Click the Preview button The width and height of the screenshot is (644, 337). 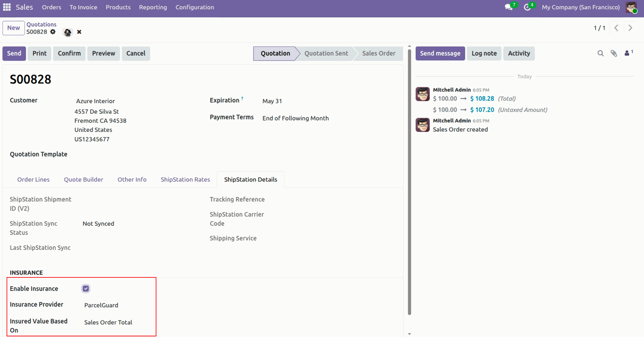[103, 54]
